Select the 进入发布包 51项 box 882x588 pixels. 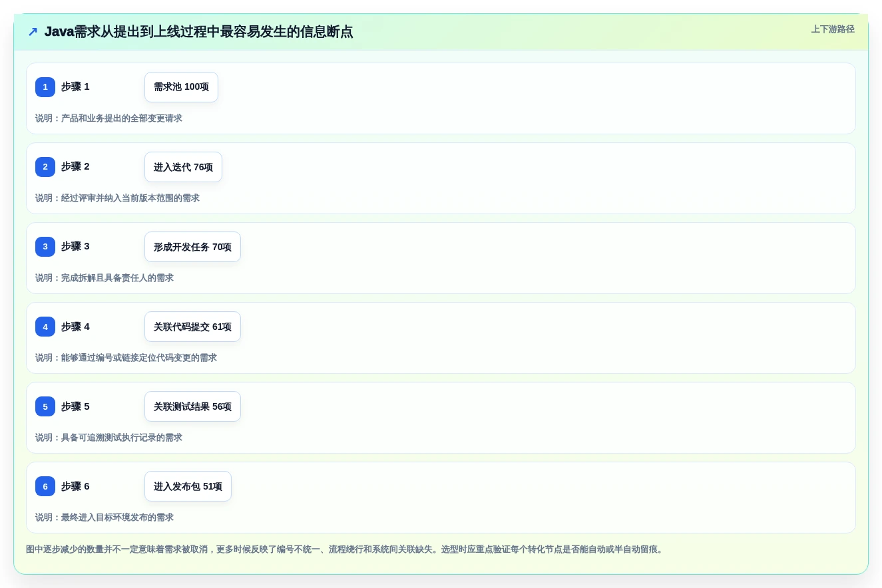188,486
